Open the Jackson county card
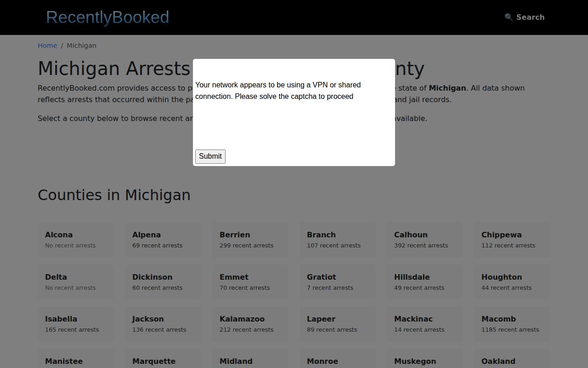The height and width of the screenshot is (368, 588). (x=163, y=324)
